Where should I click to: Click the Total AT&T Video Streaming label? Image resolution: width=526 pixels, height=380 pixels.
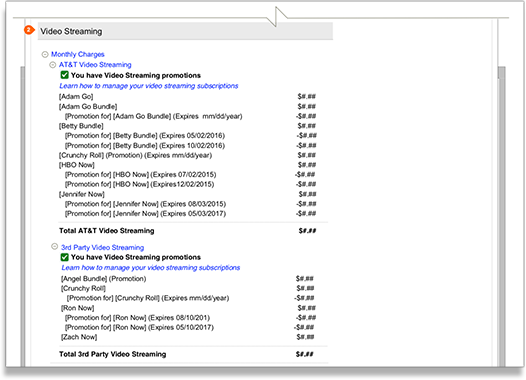coord(107,231)
